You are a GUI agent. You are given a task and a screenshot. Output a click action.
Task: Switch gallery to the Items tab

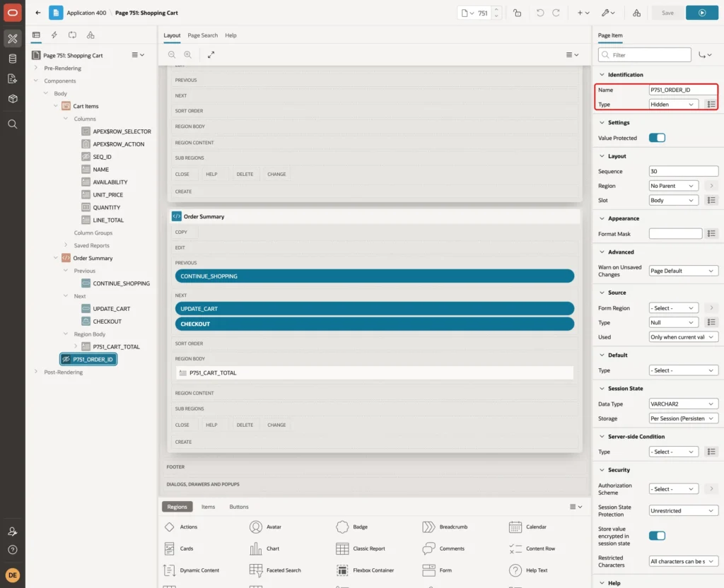coord(209,507)
